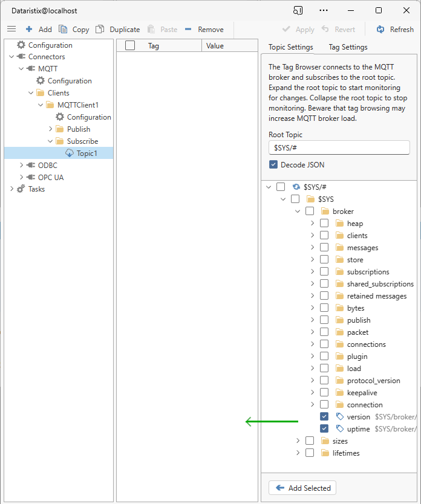This screenshot has height=504, width=421.
Task: Expand the subscriptions topic folder
Action: pos(312,271)
